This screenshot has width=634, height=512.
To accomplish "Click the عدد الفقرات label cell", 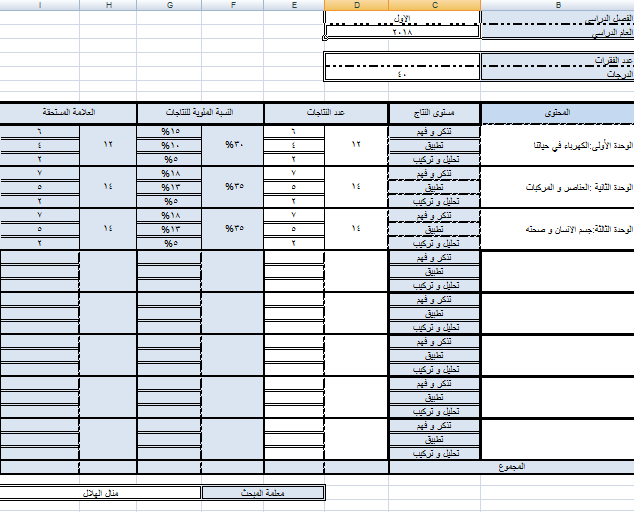I will click(557, 60).
